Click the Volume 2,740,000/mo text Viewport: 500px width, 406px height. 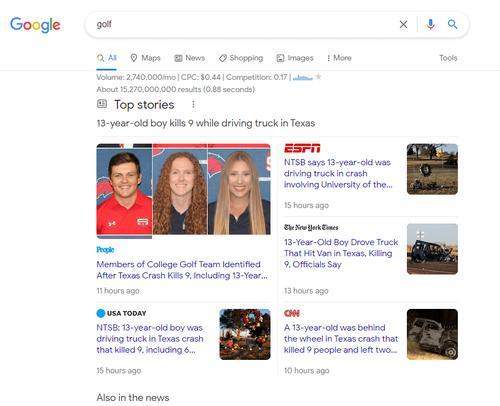click(136, 77)
